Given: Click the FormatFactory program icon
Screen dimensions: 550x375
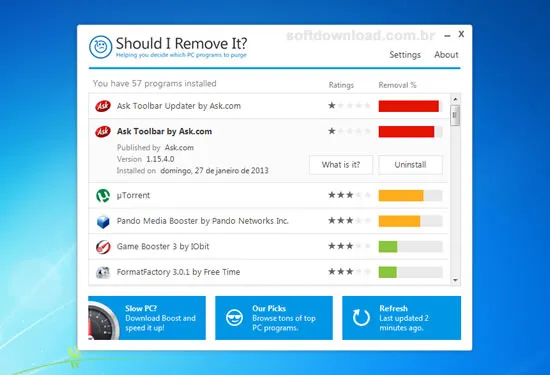Looking at the screenshot, I should point(103,272).
